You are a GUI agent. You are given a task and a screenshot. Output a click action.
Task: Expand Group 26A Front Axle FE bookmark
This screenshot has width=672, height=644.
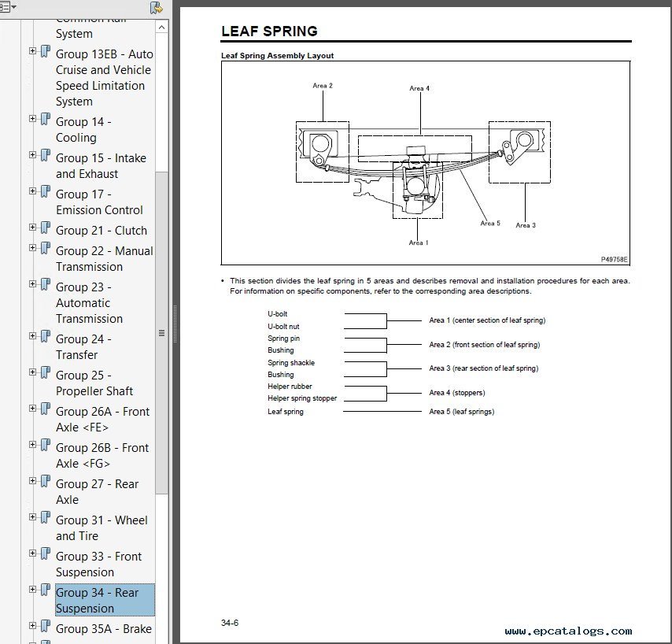(x=32, y=408)
